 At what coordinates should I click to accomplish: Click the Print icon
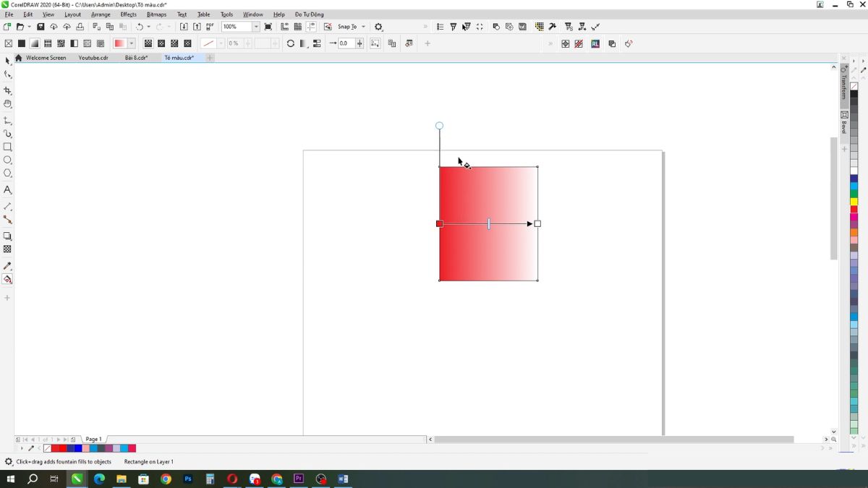(x=80, y=27)
